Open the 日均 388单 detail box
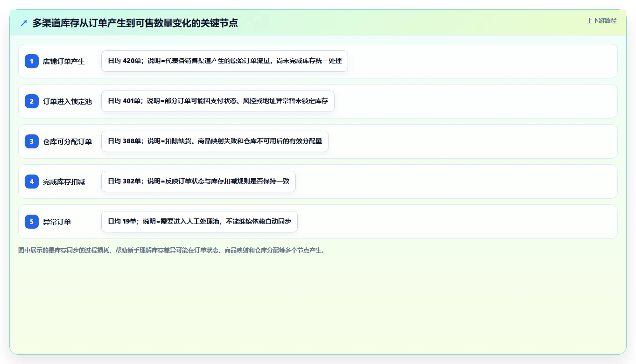The image size is (636, 364). pyautogui.click(x=215, y=141)
